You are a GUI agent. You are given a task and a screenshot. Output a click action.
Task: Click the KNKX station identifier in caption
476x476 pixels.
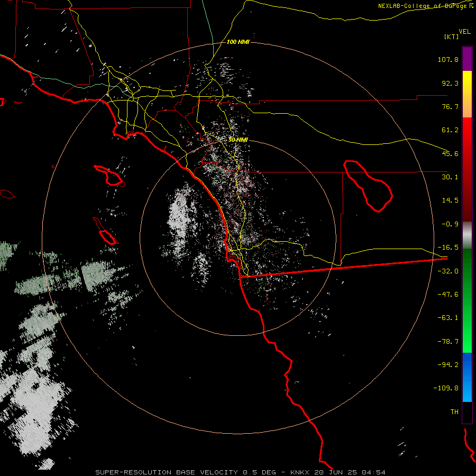pos(300,472)
